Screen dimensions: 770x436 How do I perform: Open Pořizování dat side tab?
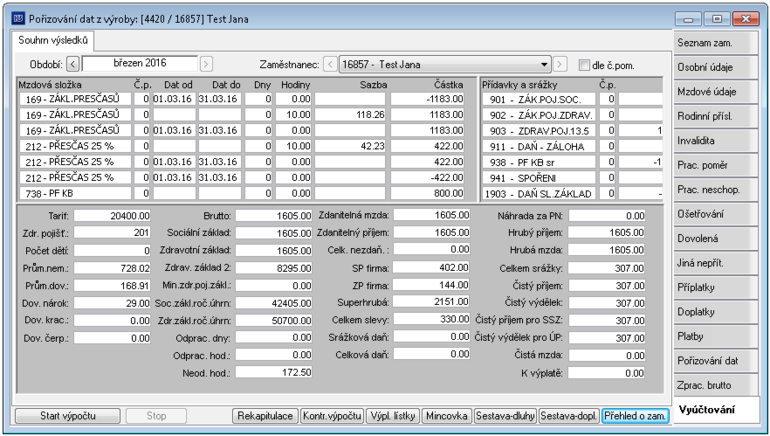pos(713,361)
